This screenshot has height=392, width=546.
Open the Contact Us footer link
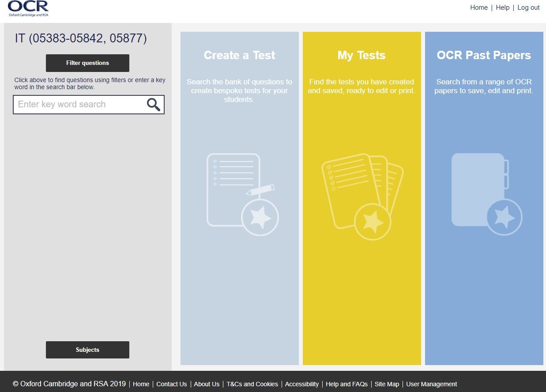click(x=171, y=384)
